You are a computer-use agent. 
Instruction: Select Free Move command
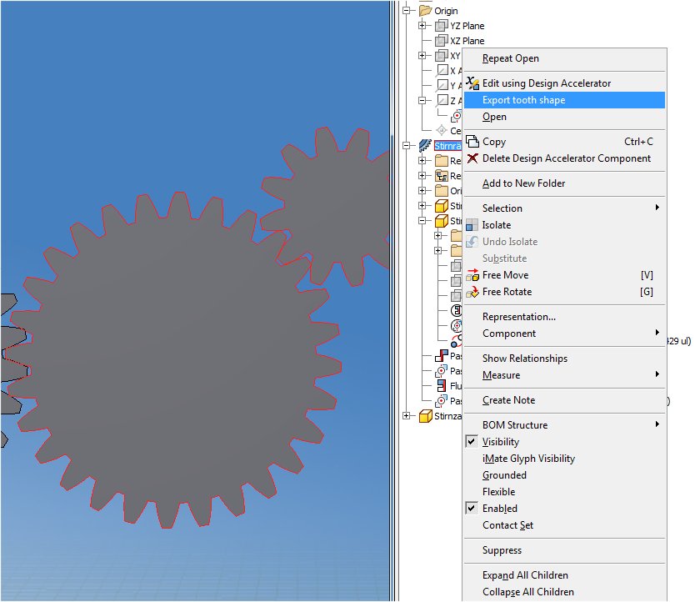point(564,275)
